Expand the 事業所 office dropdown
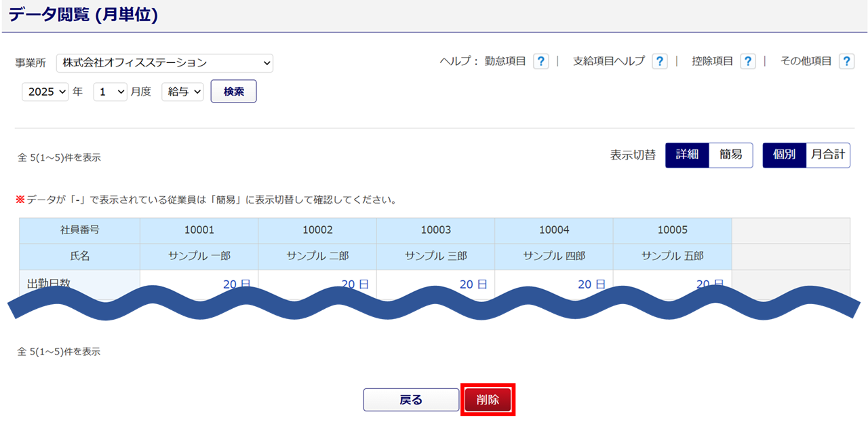The image size is (868, 427). point(164,63)
